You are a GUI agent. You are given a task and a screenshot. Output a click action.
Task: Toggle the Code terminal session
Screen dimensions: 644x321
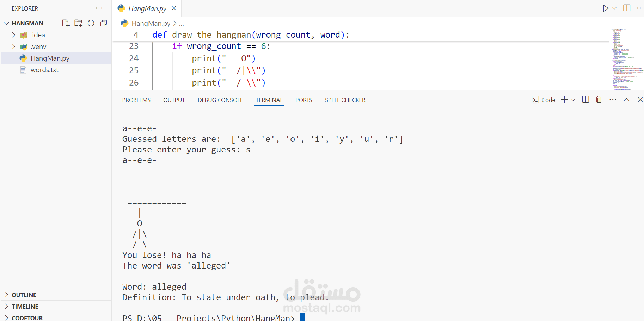(543, 100)
